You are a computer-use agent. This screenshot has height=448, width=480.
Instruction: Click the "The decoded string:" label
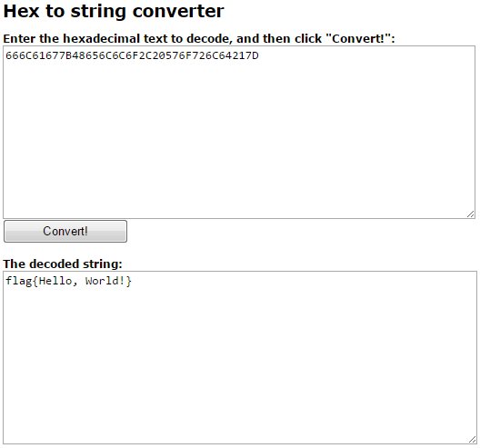tap(63, 264)
